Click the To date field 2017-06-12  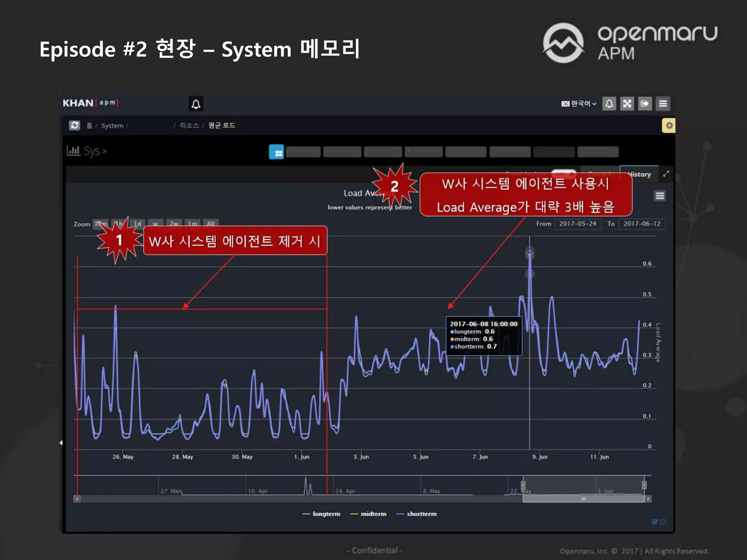(x=642, y=224)
